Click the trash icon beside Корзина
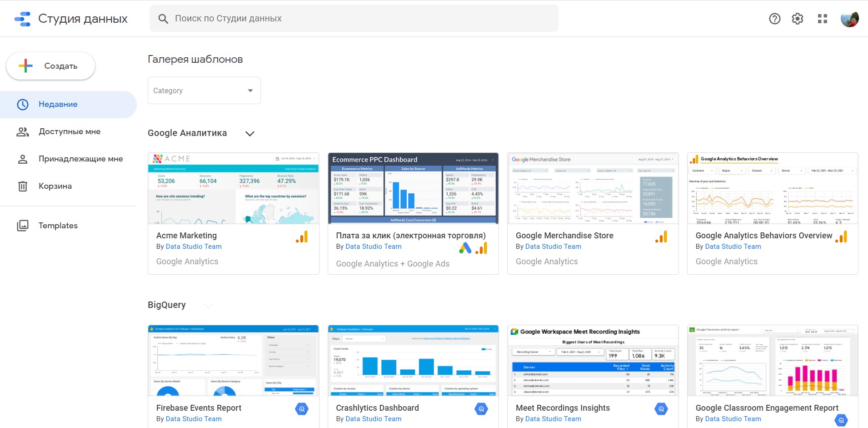 [x=23, y=186]
